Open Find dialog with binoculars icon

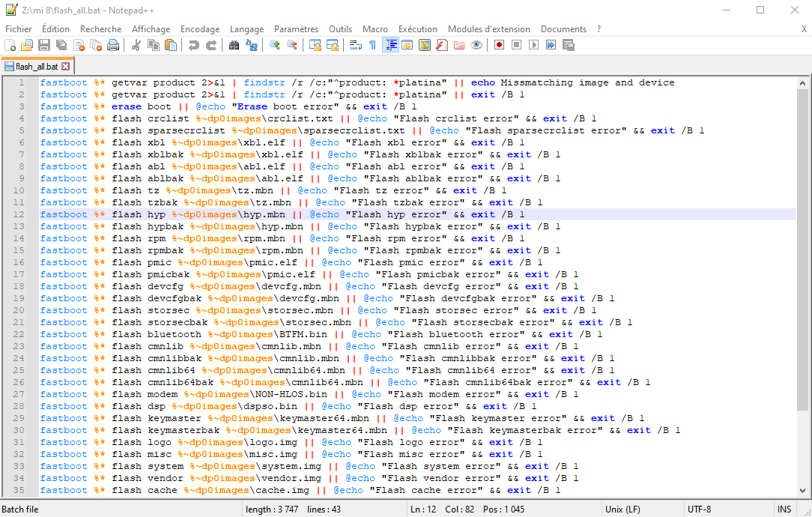click(234, 45)
